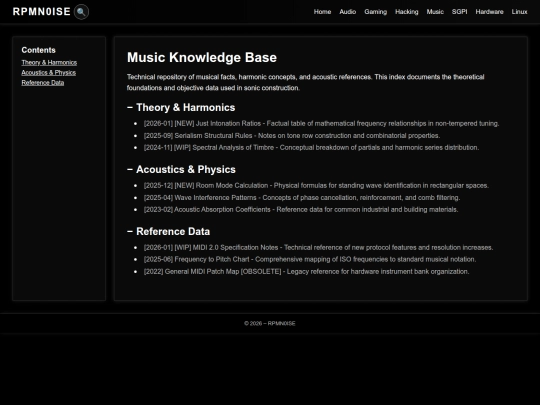Jump to Acoustics & Physics in Contents

click(49, 73)
